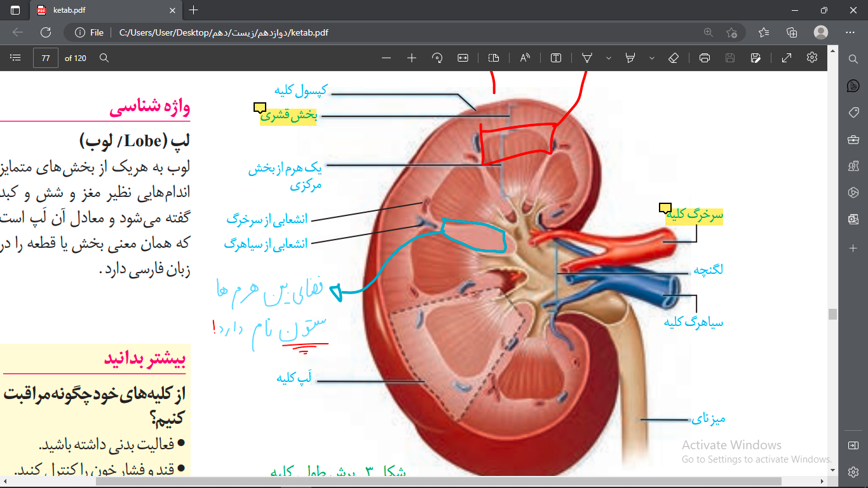Refresh the current page

[46, 32]
